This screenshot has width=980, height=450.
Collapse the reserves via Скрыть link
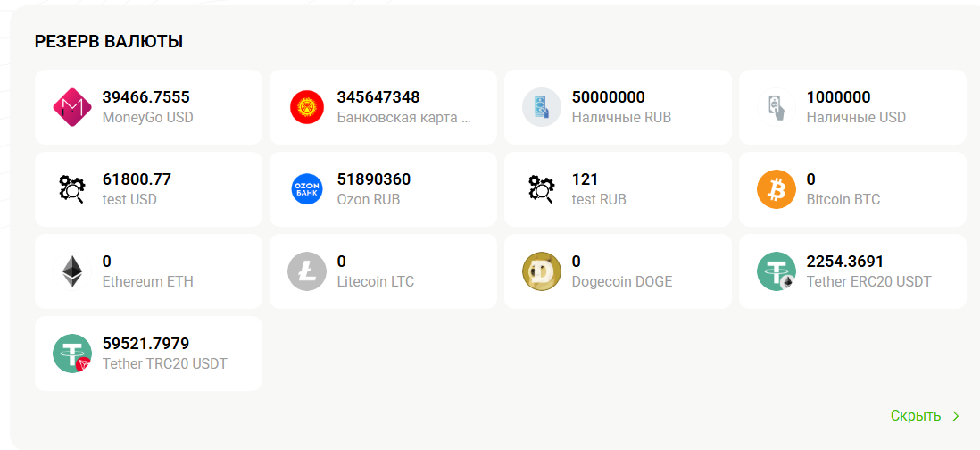click(916, 416)
